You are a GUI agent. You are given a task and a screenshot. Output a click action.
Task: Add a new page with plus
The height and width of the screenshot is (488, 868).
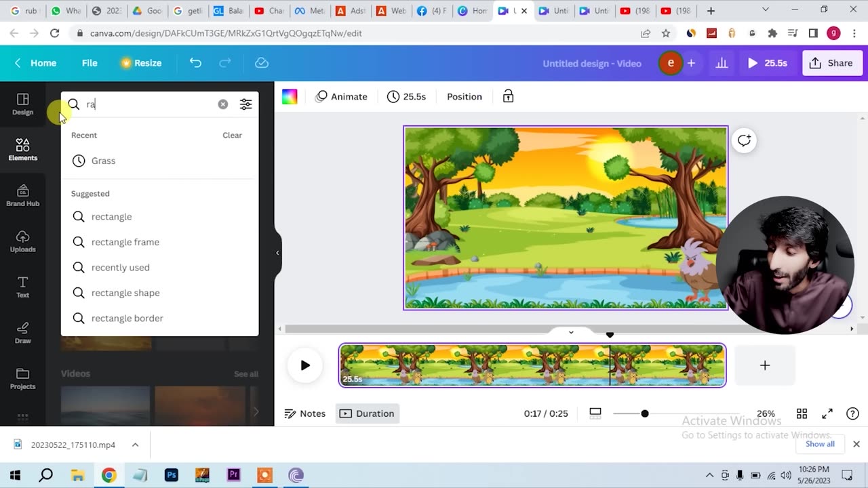coord(765,365)
